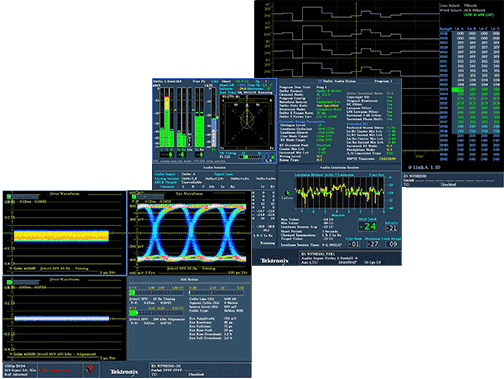
Task: Click the green indicator in Eye Waveform tile
Action: [x=134, y=196]
